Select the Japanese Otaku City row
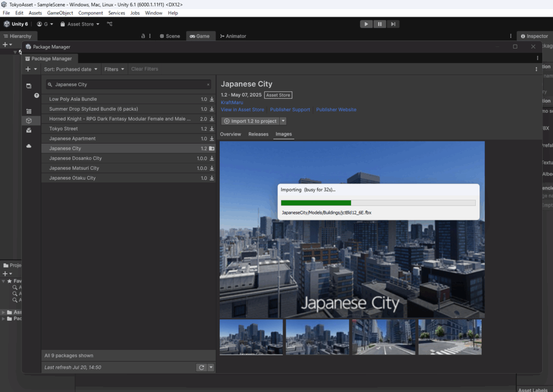 (x=129, y=178)
